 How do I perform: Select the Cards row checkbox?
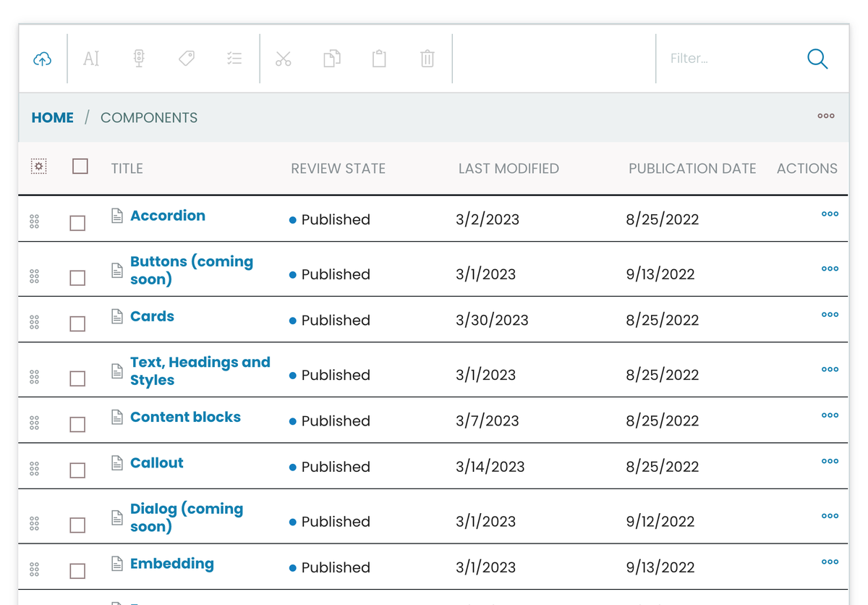77,323
